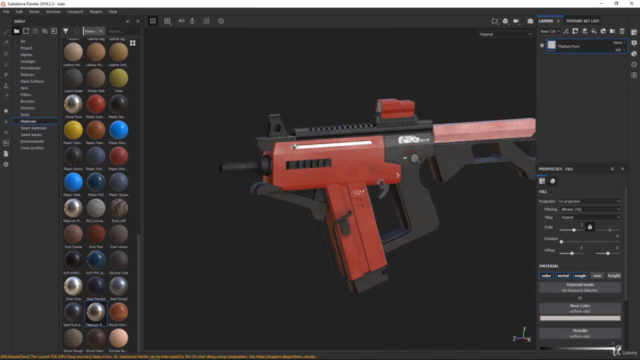This screenshot has height=360, width=640.
Task: Toggle the nrm material channel
Action: tap(597, 276)
